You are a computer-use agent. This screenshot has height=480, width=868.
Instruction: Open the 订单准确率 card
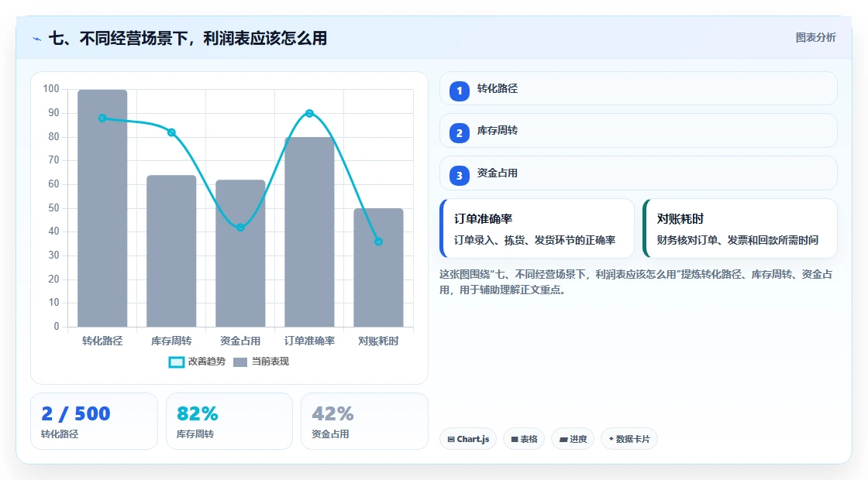pos(537,228)
